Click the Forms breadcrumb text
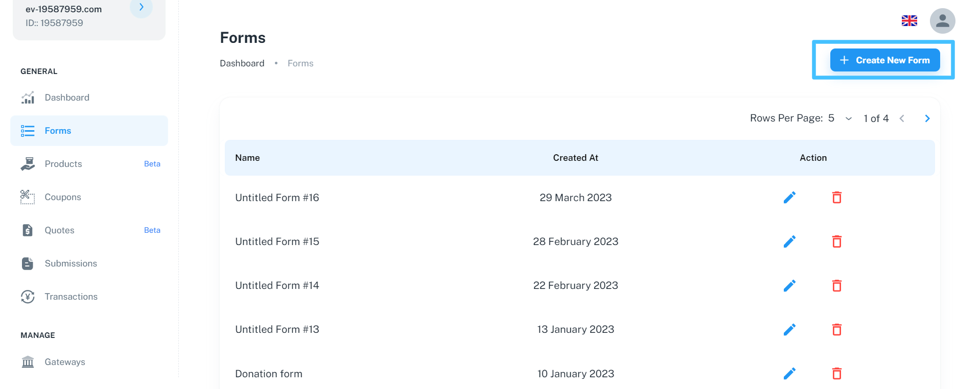Viewport: 980px width, 389px height. pos(300,63)
